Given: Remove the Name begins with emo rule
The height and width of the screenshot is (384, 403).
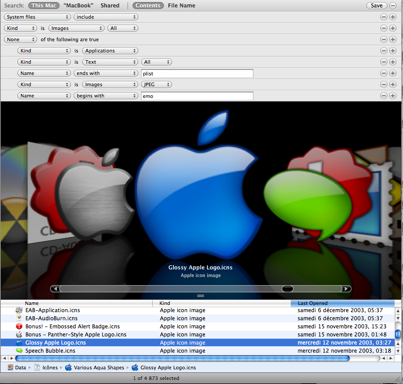Looking at the screenshot, I should pyautogui.click(x=384, y=96).
